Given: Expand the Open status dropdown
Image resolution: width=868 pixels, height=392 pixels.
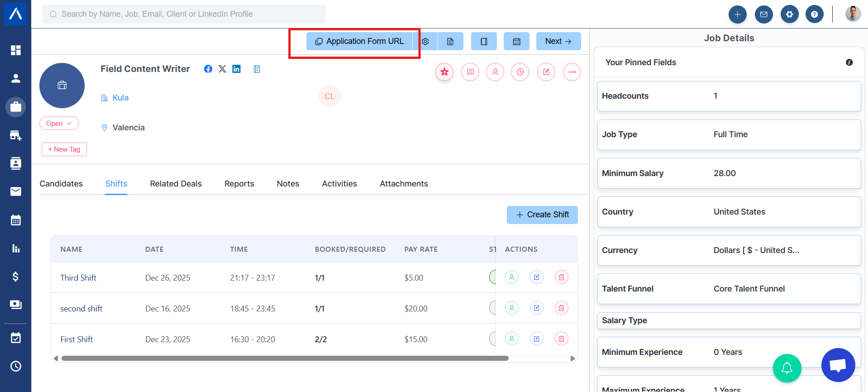Looking at the screenshot, I should [x=59, y=123].
